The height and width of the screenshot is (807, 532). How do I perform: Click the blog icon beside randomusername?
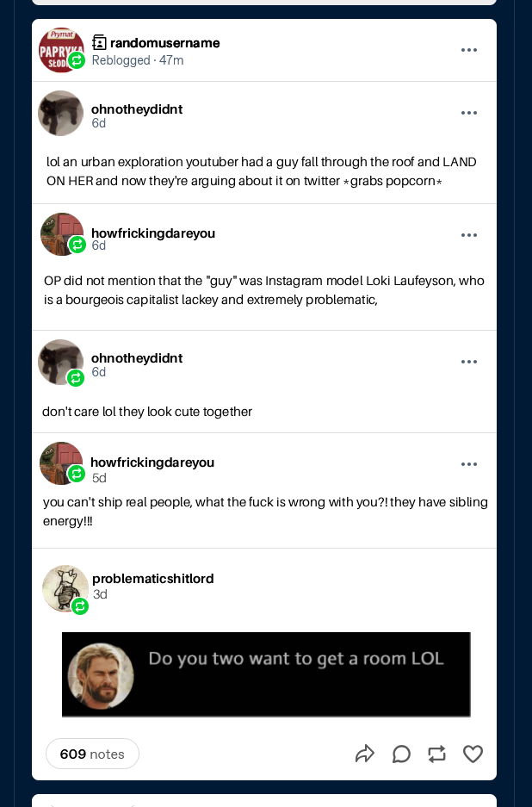(99, 43)
